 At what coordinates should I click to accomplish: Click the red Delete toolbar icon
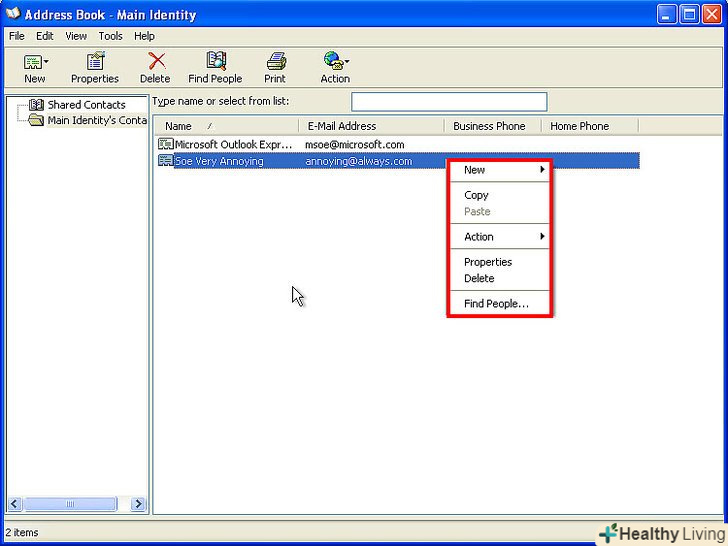[x=155, y=62]
